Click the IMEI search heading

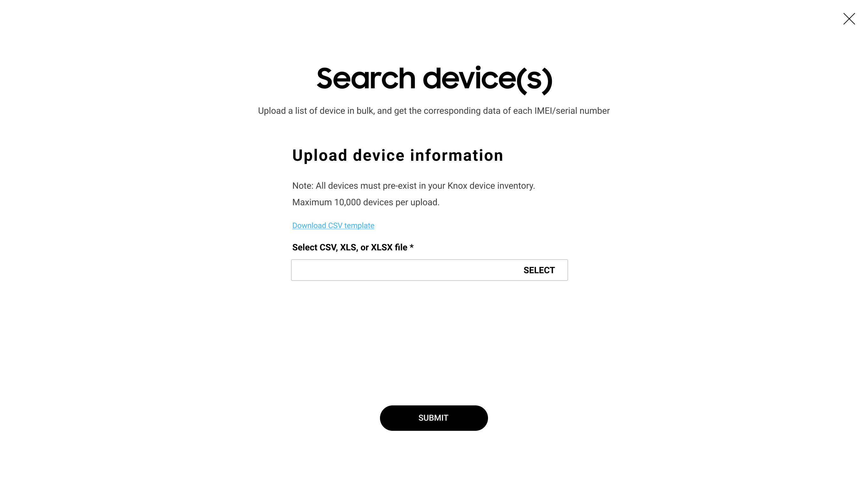point(434,79)
